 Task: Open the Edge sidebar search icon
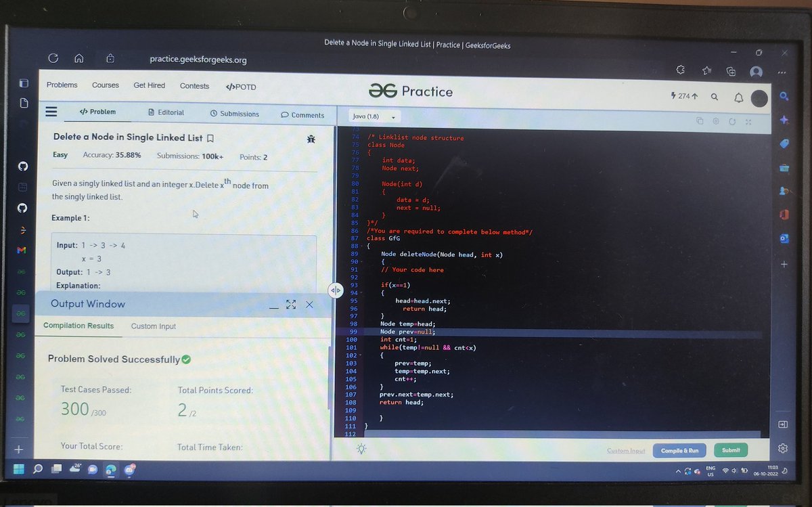pyautogui.click(x=784, y=97)
